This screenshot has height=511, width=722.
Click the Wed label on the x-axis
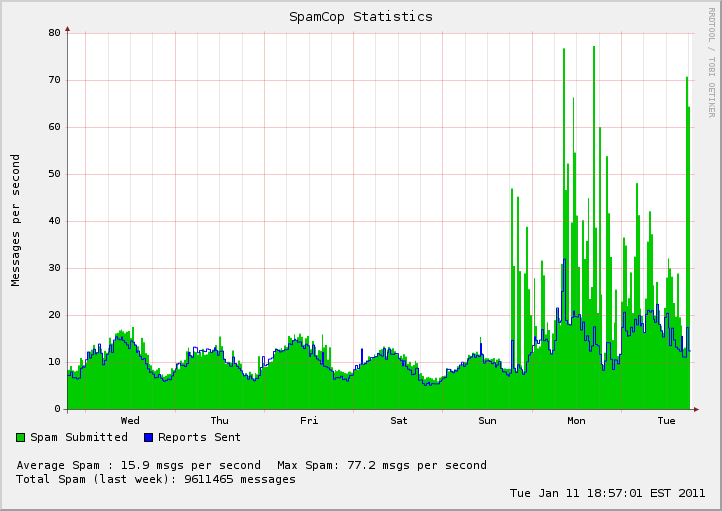[x=130, y=421]
